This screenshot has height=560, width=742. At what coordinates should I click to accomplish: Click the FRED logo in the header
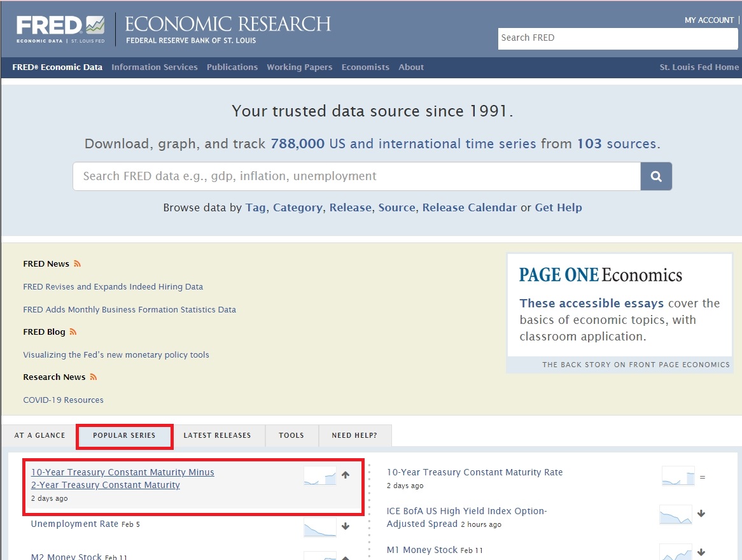point(60,29)
